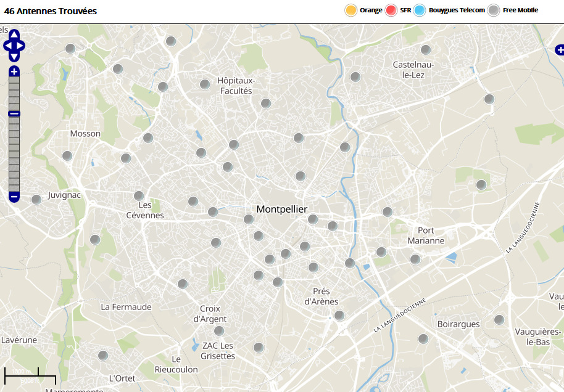Screen dimensions: 564x392
Task: Click the antenna marker nearest Juvignac
Action: tap(36, 200)
